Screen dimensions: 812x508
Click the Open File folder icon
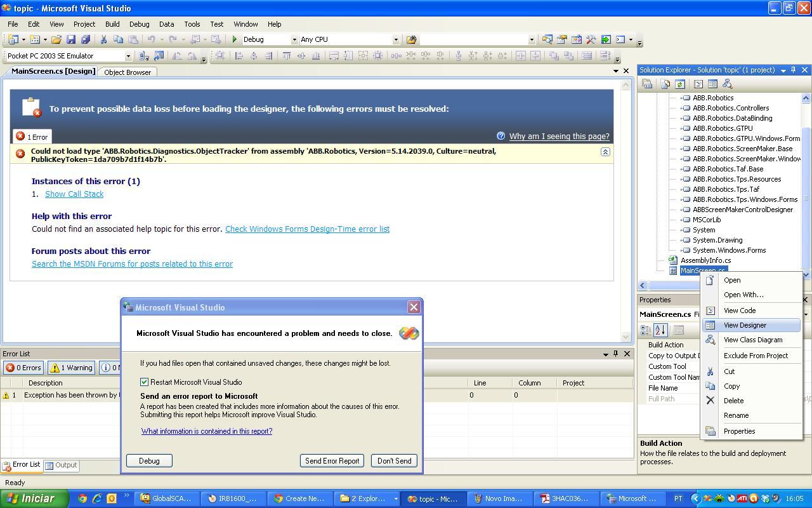click(x=56, y=39)
